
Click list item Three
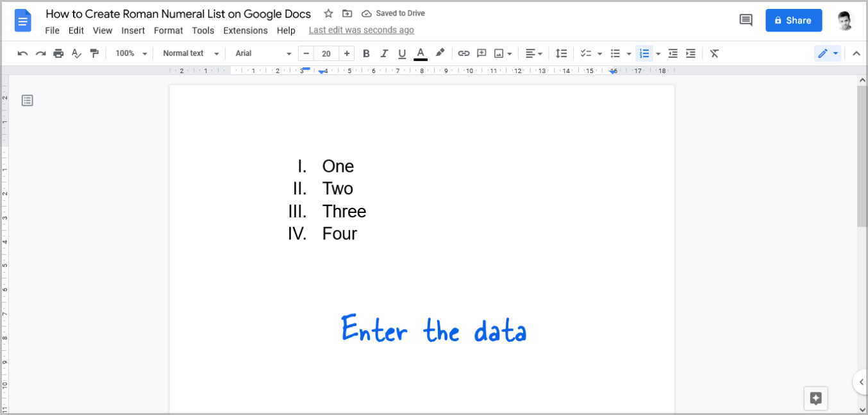pos(344,211)
